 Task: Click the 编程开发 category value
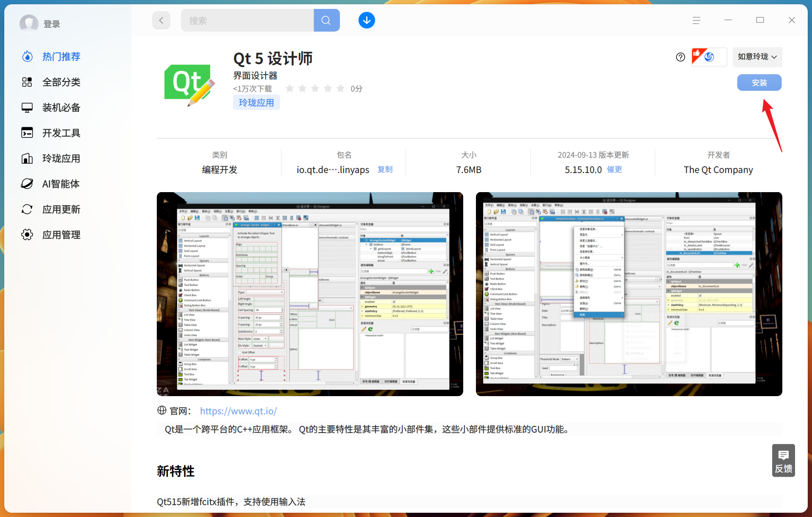pos(220,170)
